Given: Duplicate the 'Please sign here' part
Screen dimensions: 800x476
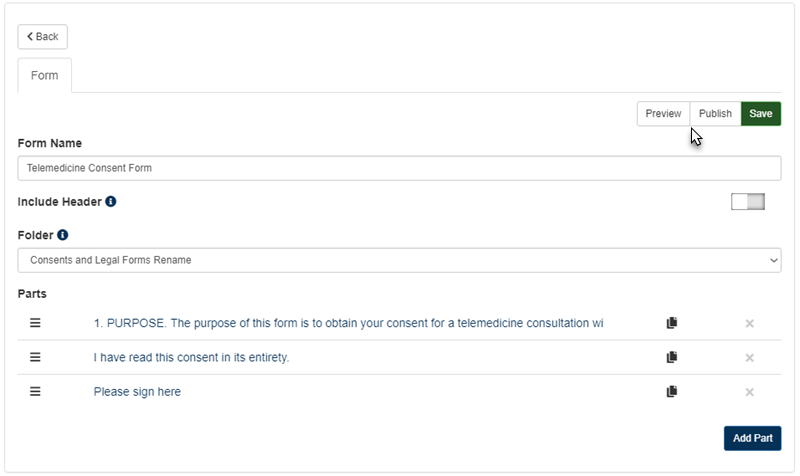Looking at the screenshot, I should pyautogui.click(x=672, y=392).
